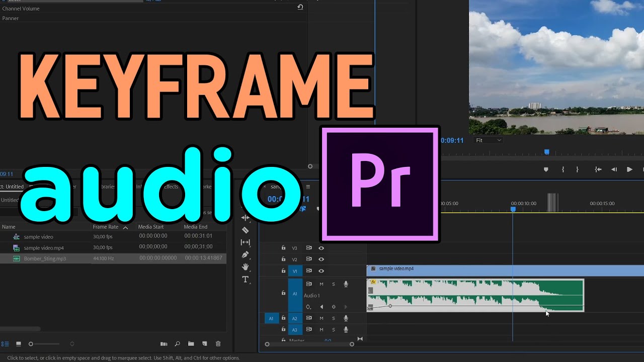The height and width of the screenshot is (362, 644).
Task: Mute the Audio 1 track
Action: pyautogui.click(x=321, y=284)
